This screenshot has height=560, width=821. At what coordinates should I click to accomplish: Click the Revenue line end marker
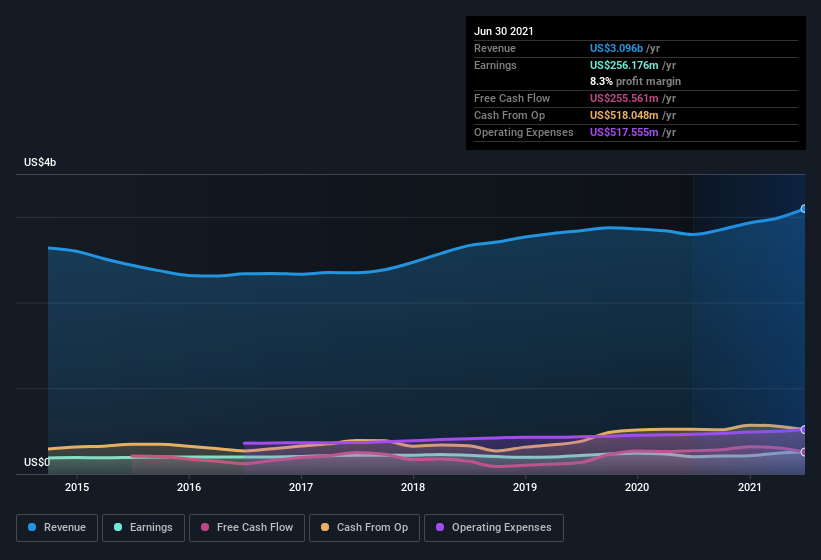(x=804, y=209)
